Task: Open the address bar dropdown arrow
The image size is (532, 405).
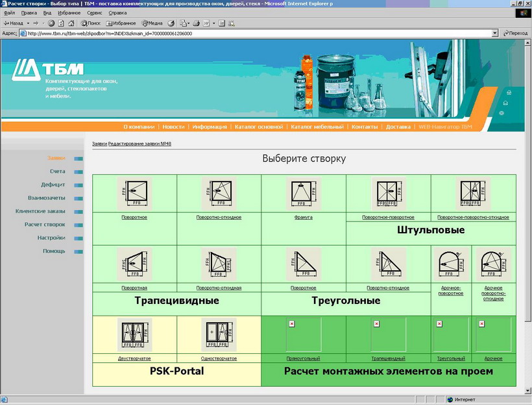Action: click(x=494, y=33)
